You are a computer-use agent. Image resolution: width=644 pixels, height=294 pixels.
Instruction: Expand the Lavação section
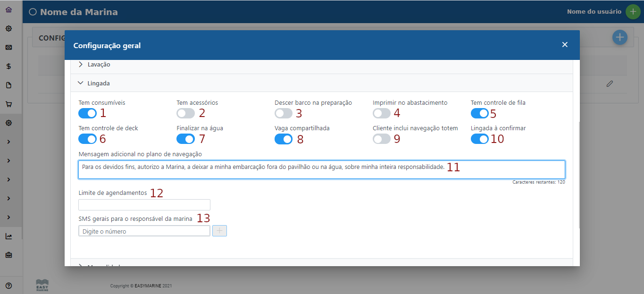[99, 64]
